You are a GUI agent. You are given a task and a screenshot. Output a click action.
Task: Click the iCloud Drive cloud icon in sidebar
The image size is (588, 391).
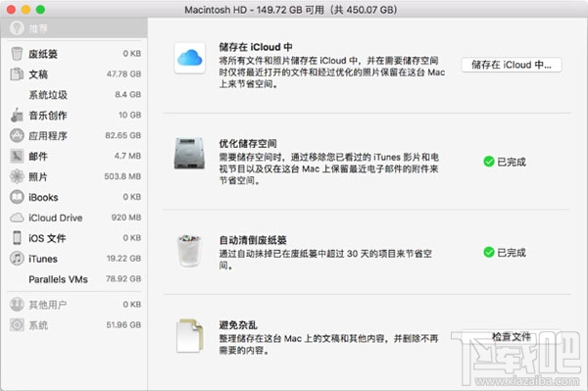17,218
